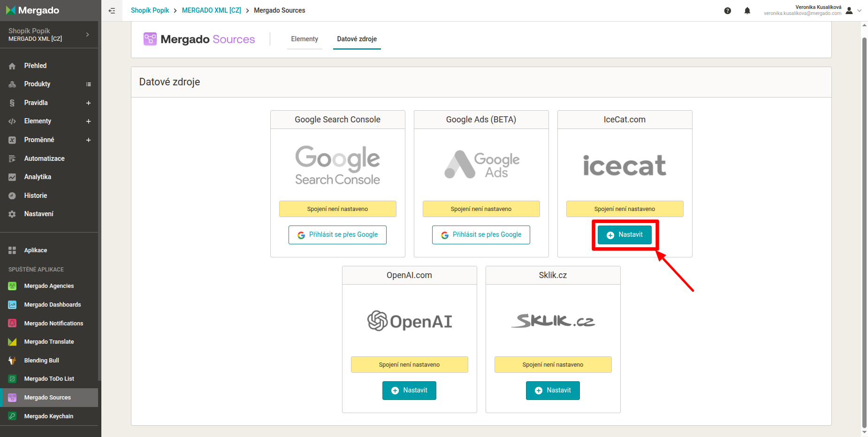Open Mergado Dashboards app icon
The image size is (868, 437).
13,305
